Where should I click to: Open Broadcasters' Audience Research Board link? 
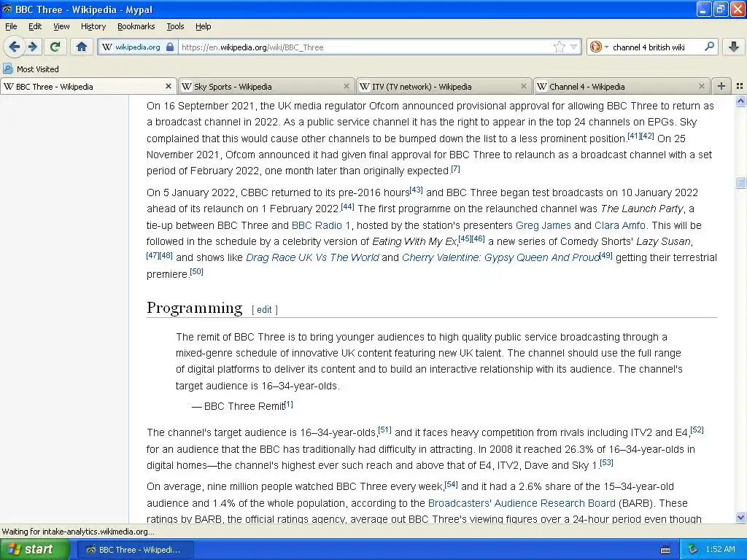(522, 503)
